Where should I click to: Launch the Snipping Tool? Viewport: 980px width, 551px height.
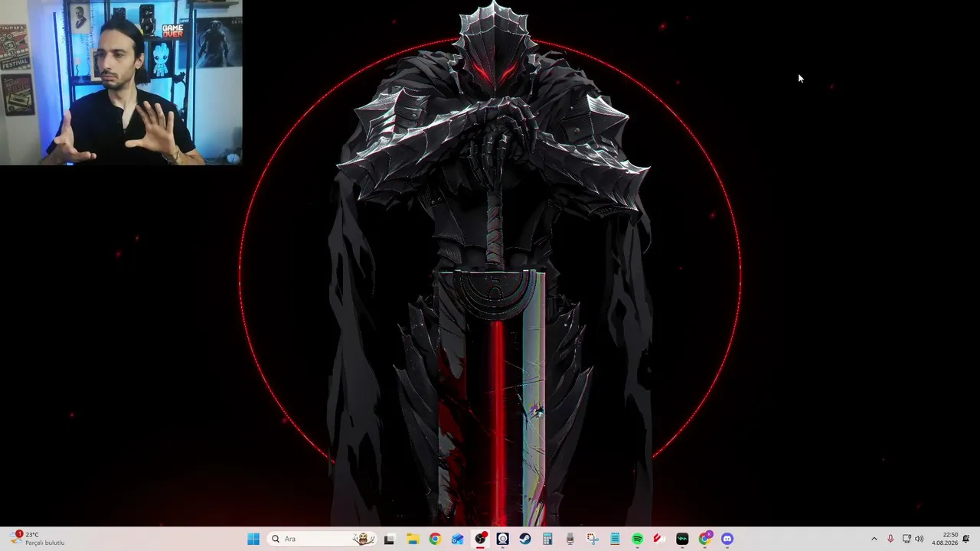click(x=593, y=539)
